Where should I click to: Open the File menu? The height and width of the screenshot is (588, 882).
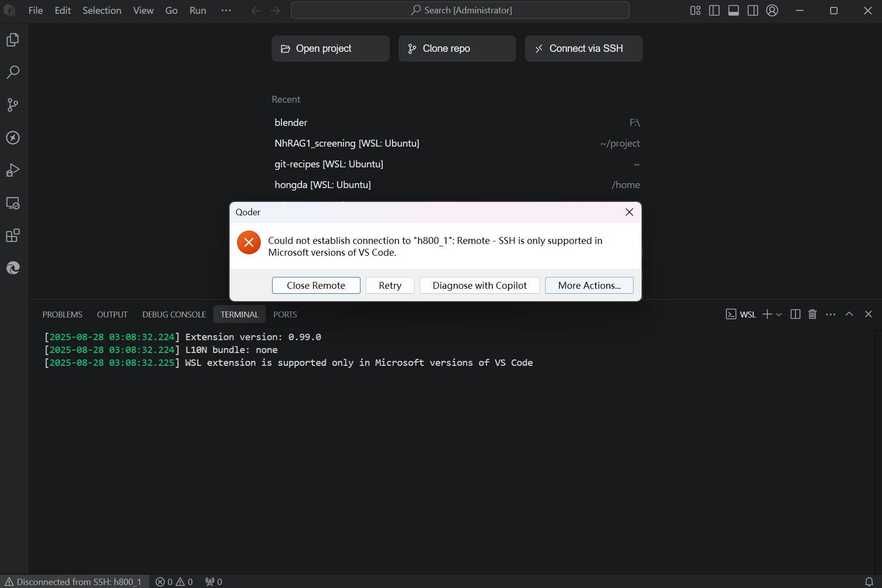coord(36,10)
